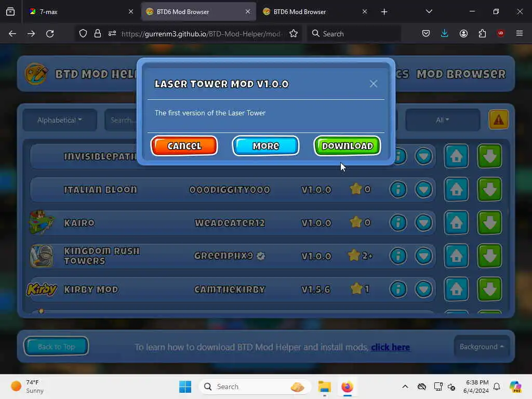Download the InvisiblePath mod
532x399 pixels.
(x=489, y=156)
